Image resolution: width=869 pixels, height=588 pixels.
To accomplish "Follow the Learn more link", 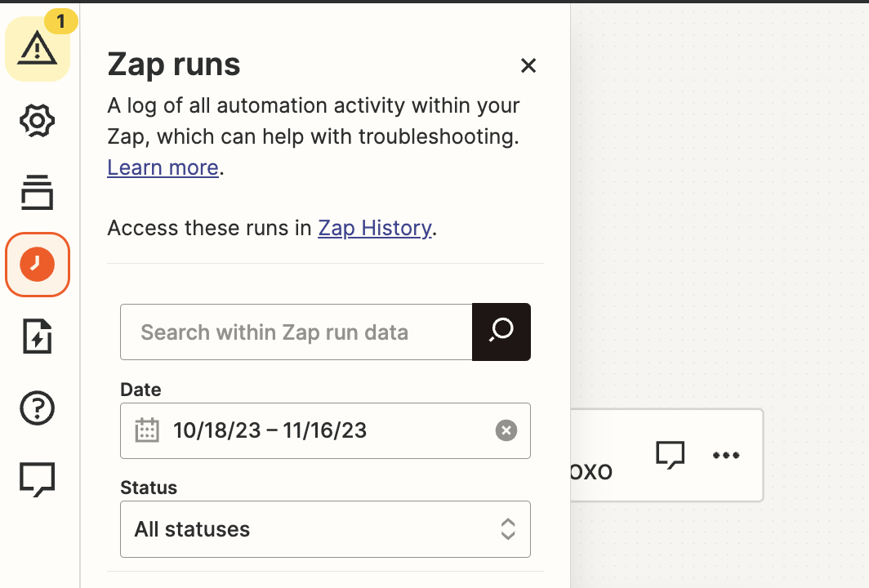I will pos(163,167).
